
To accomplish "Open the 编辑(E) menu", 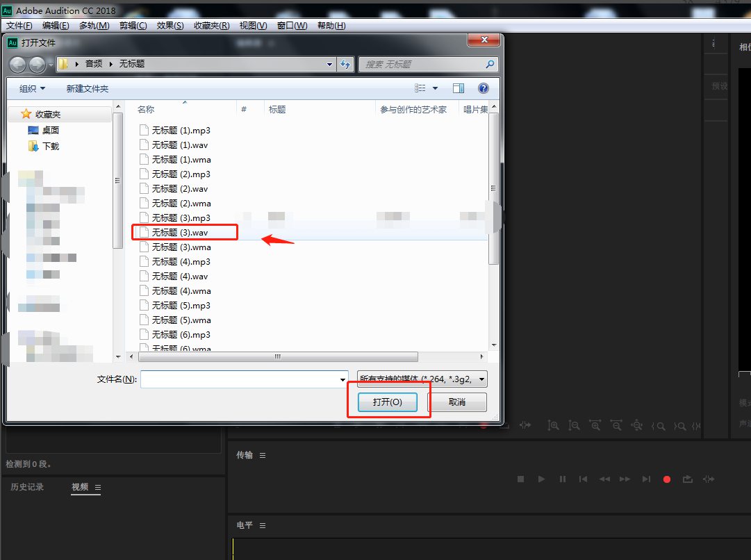I will pyautogui.click(x=56, y=26).
